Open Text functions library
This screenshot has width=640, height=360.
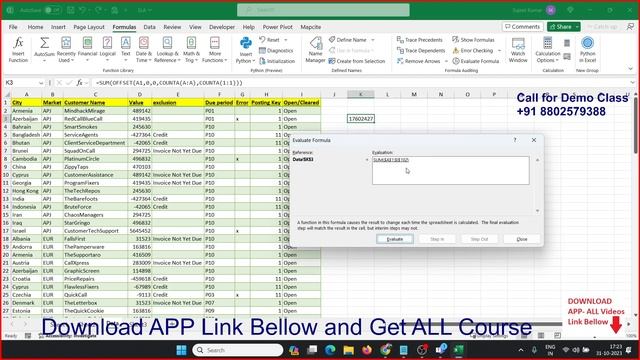pos(126,50)
